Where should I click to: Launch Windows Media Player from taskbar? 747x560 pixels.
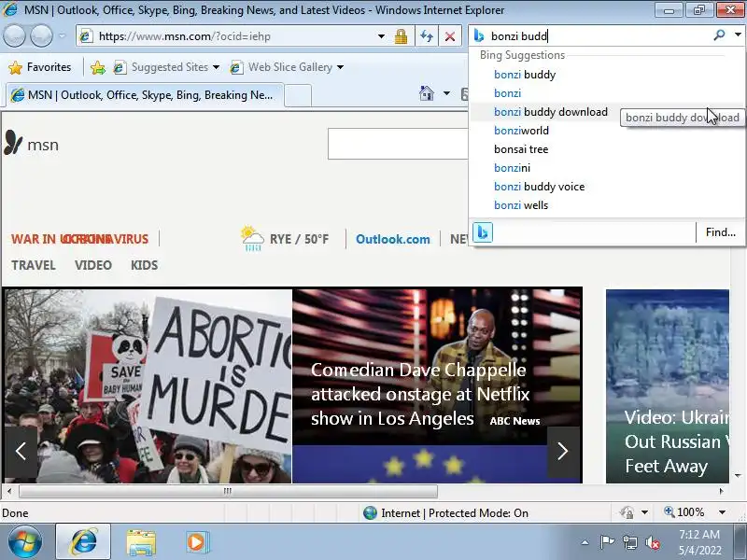[x=196, y=542]
